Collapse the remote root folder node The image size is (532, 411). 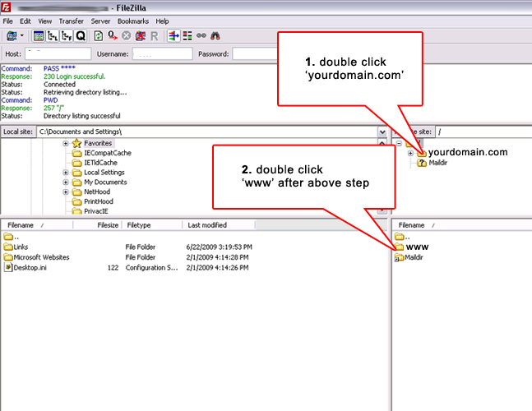[399, 144]
